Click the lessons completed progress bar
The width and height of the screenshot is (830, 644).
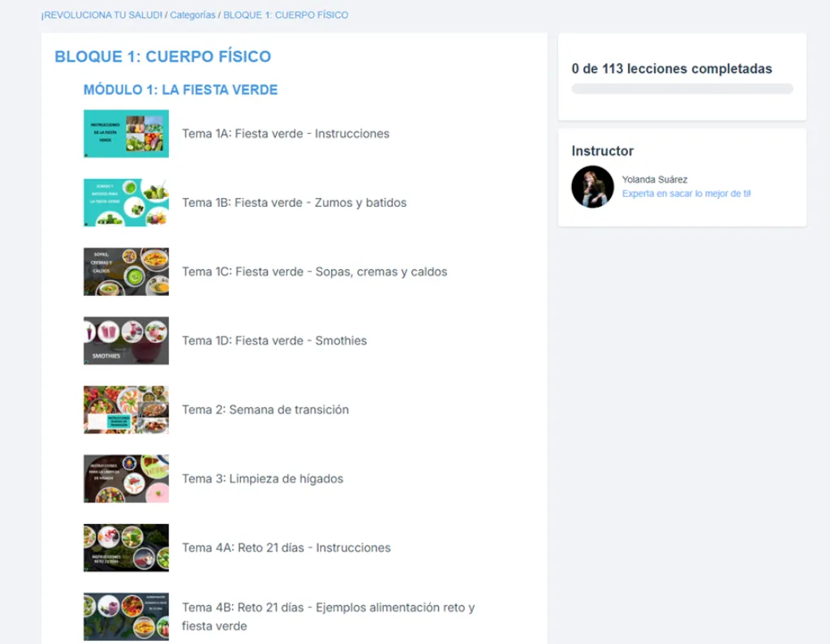[682, 88]
